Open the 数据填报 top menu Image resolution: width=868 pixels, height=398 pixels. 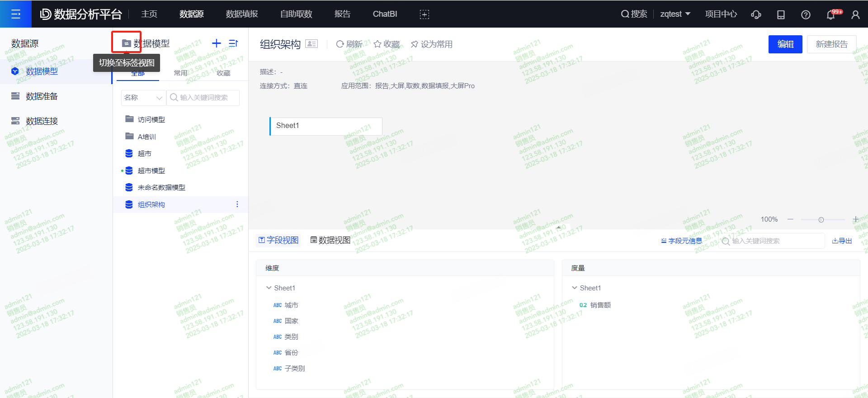242,14
